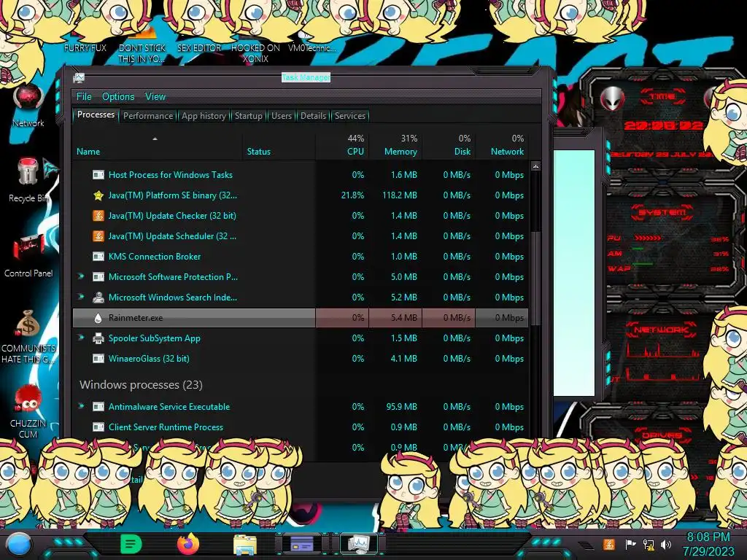This screenshot has width=747, height=560.
Task: Click the Microsoft Windows Search Indexer icon
Action: (x=98, y=297)
